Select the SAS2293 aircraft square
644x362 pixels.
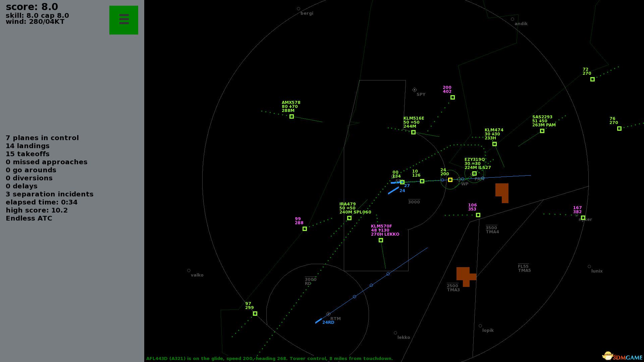point(542,131)
